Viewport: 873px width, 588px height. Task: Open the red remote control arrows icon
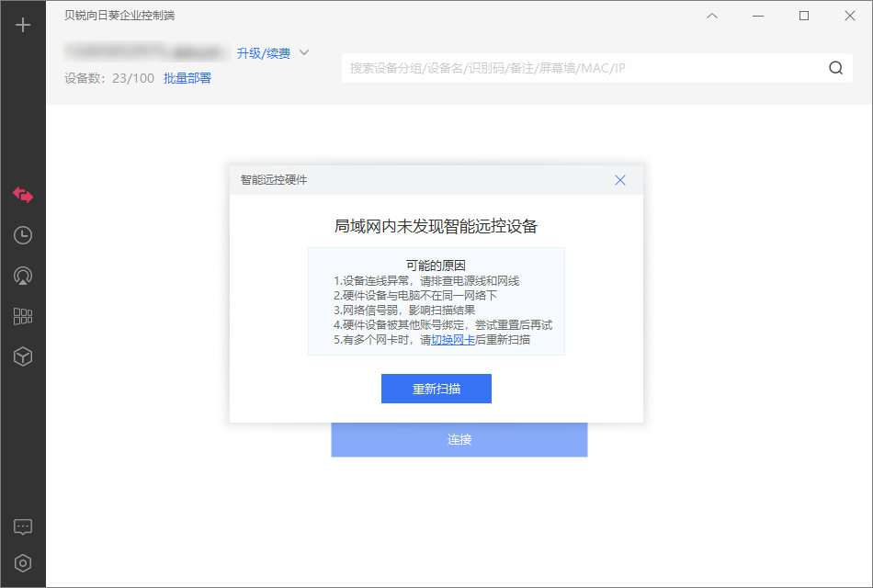23,195
